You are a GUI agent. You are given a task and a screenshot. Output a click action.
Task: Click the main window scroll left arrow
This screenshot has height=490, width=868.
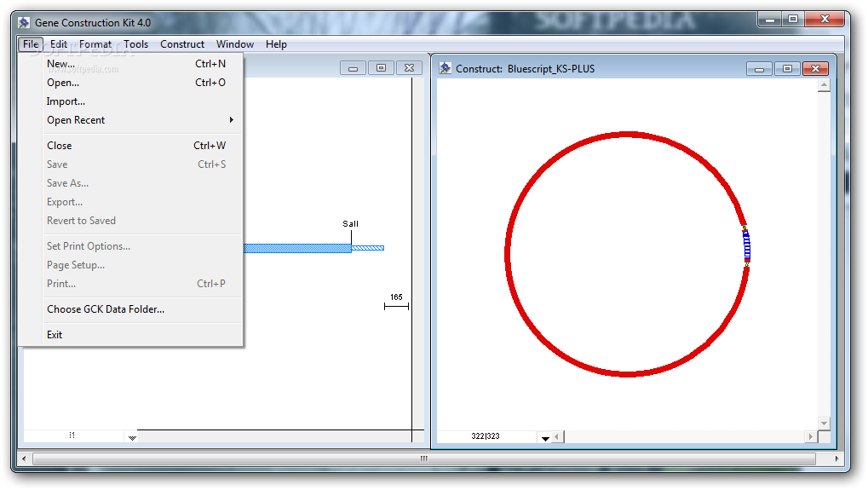coord(24,458)
